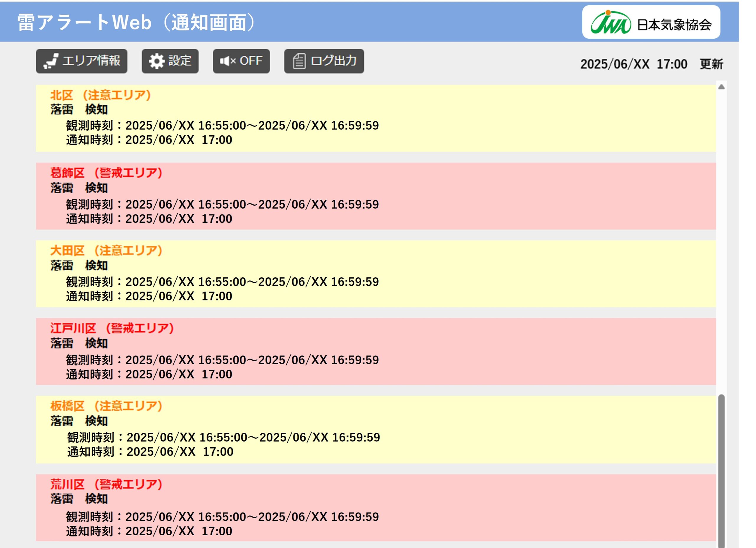The width and height of the screenshot is (756, 548).
Task: Open the エリア情報 area information button
Action: (81, 61)
